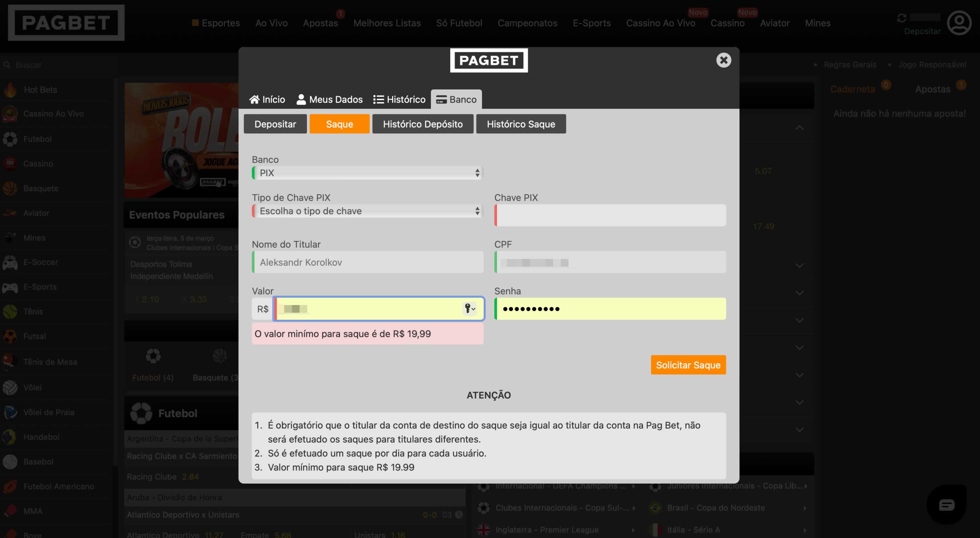Viewport: 980px width, 538px height.
Task: Click the Vôlei sidebar icon
Action: 10,388
